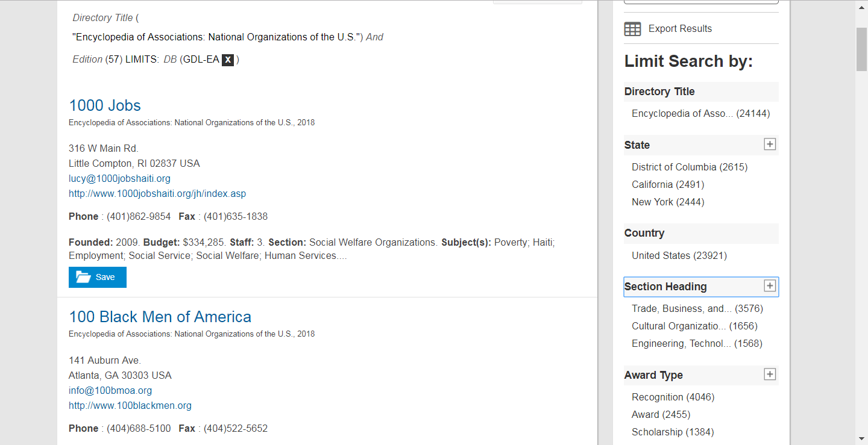Click the address line 141 Auburn Ave.
The width and height of the screenshot is (868, 445).
coord(105,360)
